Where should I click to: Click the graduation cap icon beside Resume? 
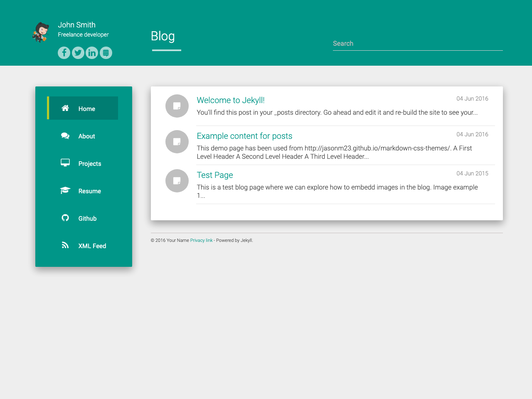tap(65, 190)
